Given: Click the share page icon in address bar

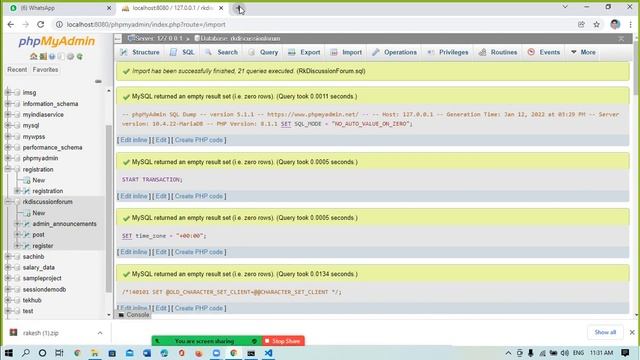Looking at the screenshot, I should (x=581, y=24).
